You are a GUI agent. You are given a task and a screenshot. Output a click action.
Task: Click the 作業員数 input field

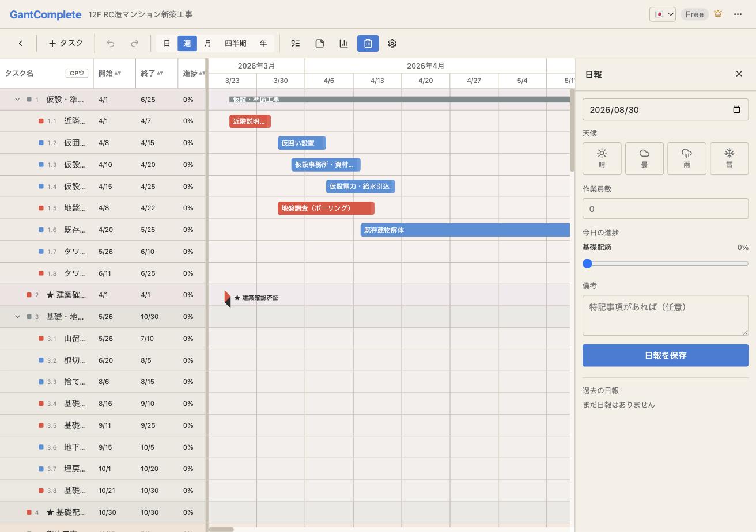click(x=666, y=208)
